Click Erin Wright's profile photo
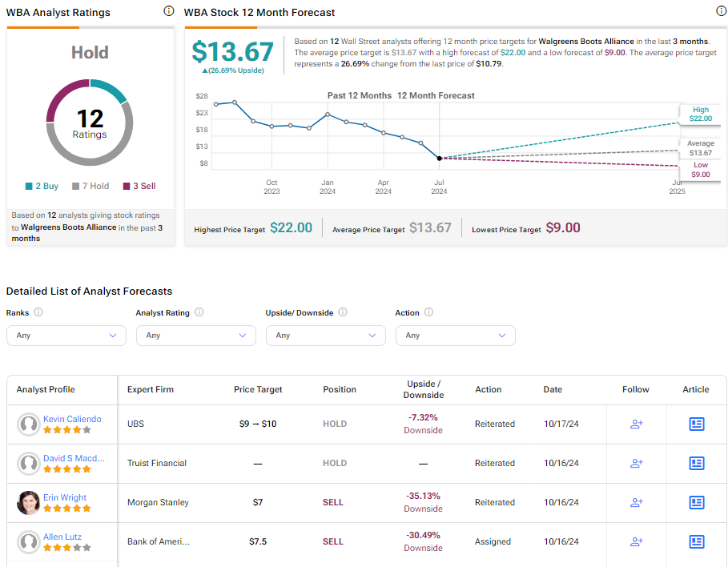 click(28, 502)
